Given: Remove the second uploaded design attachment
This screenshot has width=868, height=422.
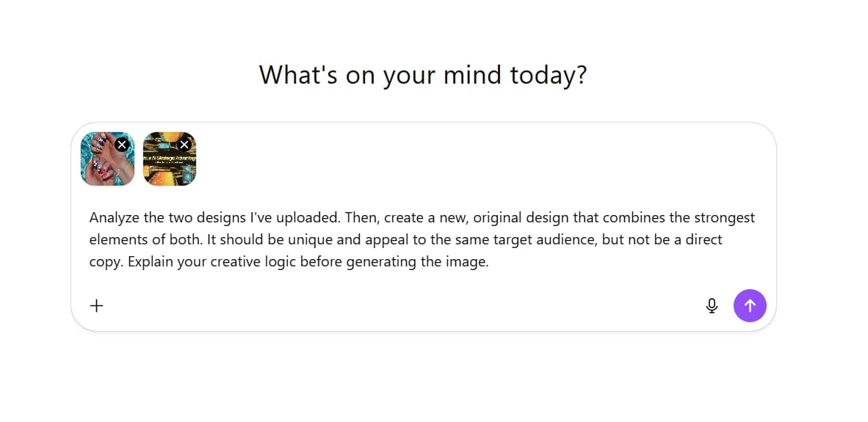Looking at the screenshot, I should click(184, 145).
